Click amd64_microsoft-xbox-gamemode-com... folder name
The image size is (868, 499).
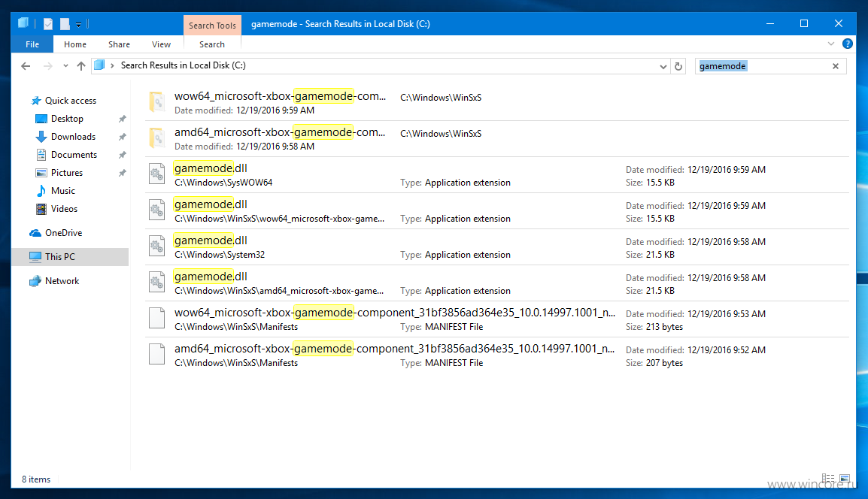click(280, 132)
